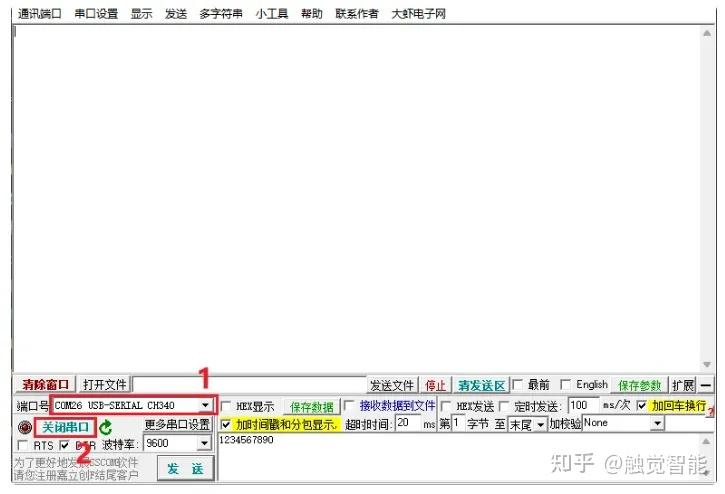This screenshot has height=494, width=725.
Task: Open the 串口设置 menu
Action: [96, 14]
